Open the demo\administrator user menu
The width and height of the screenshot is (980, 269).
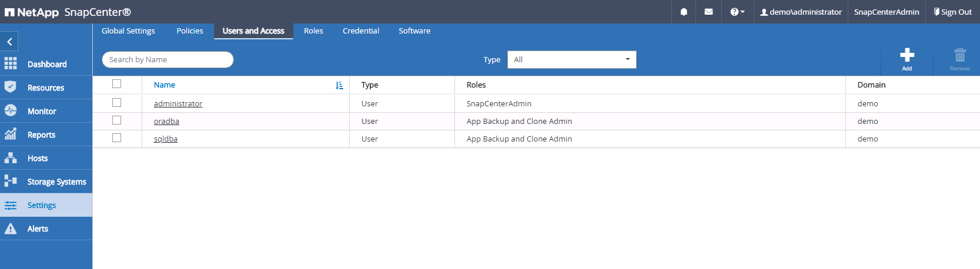click(801, 12)
